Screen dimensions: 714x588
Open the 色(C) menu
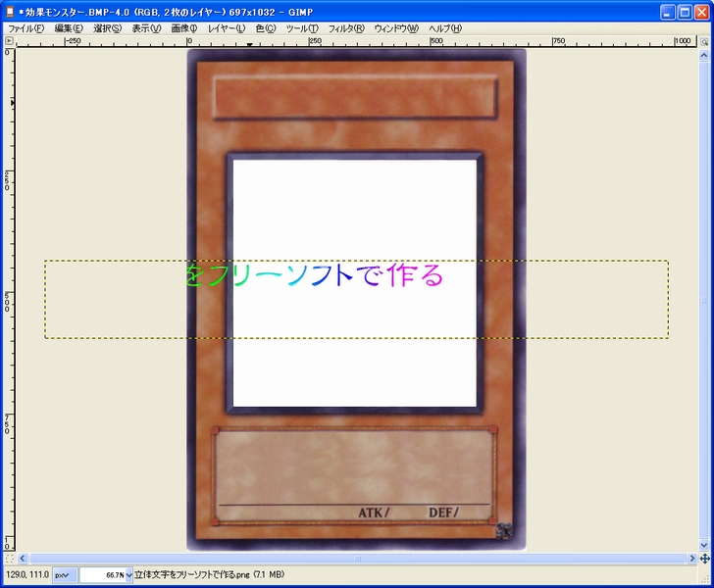tap(265, 28)
